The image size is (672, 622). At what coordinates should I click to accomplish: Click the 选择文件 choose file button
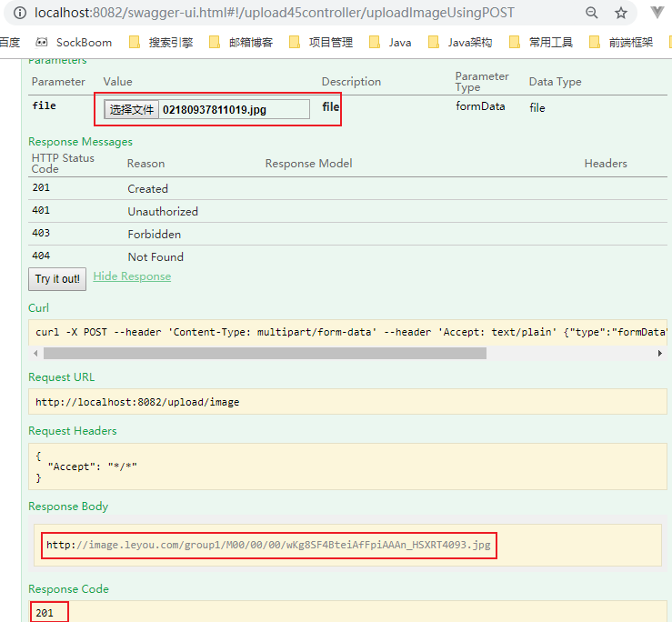(132, 110)
